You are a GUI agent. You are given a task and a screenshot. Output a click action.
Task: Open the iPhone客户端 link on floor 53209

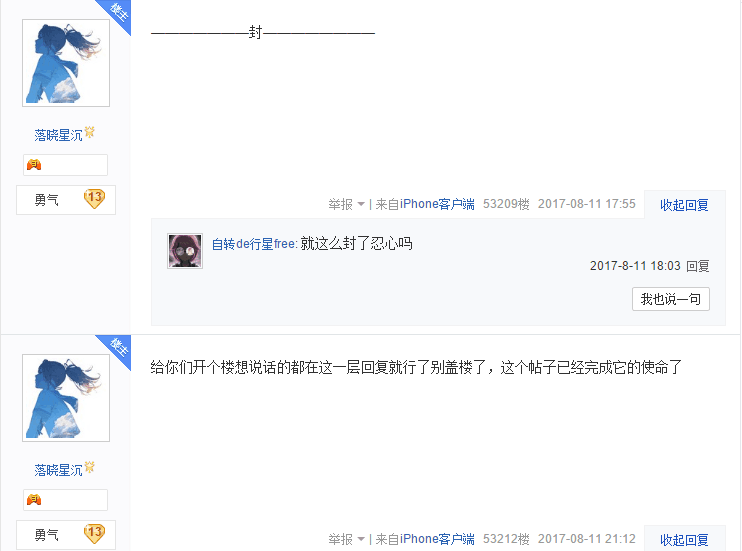(x=437, y=204)
